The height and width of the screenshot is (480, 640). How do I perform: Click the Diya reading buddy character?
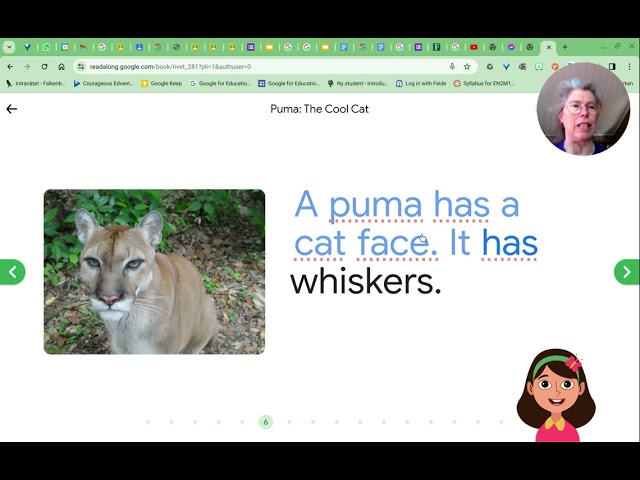(x=556, y=395)
